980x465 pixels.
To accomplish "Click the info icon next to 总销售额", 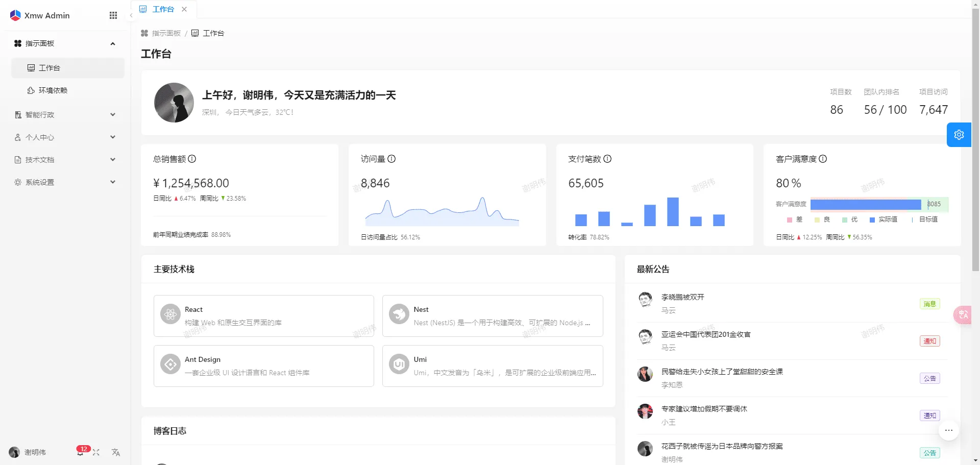I will click(x=192, y=159).
